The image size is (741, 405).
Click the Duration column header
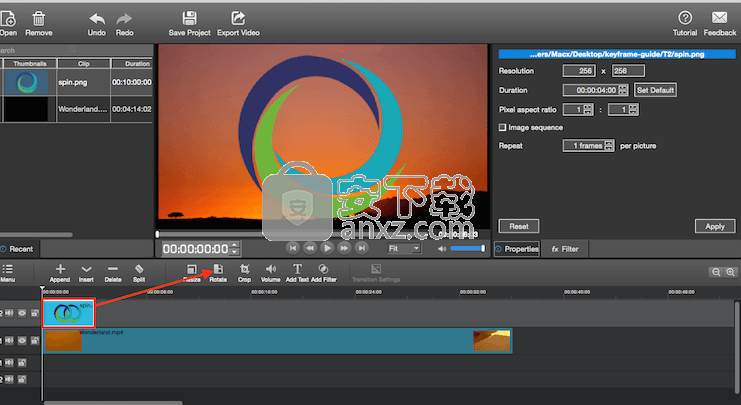[132, 63]
